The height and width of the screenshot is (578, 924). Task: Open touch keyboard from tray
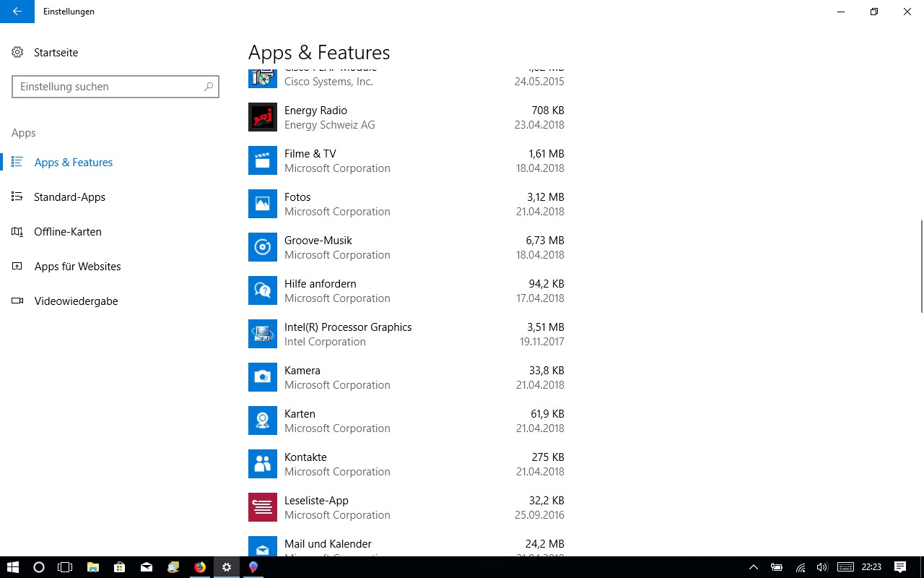coord(845,567)
